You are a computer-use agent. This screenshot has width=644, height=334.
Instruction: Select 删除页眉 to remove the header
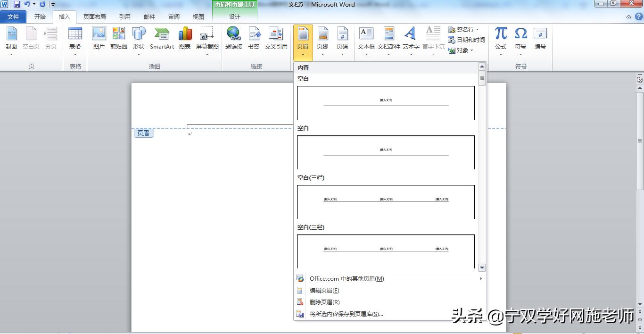pyautogui.click(x=324, y=302)
